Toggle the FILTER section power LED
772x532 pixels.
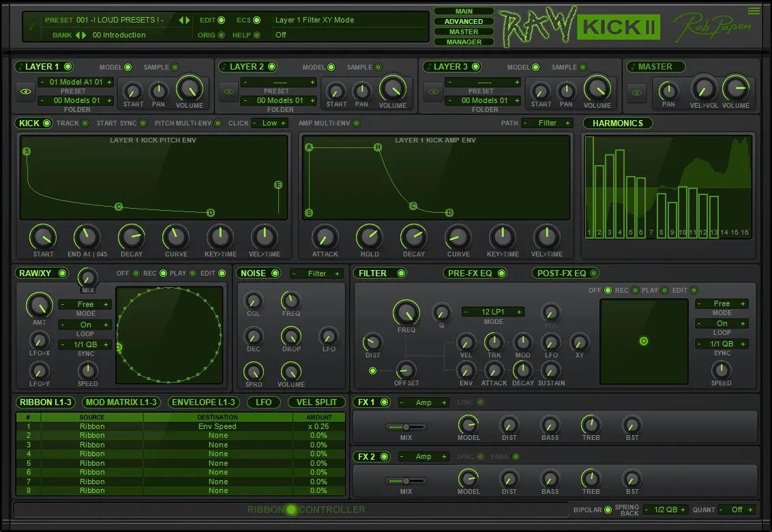(x=401, y=273)
